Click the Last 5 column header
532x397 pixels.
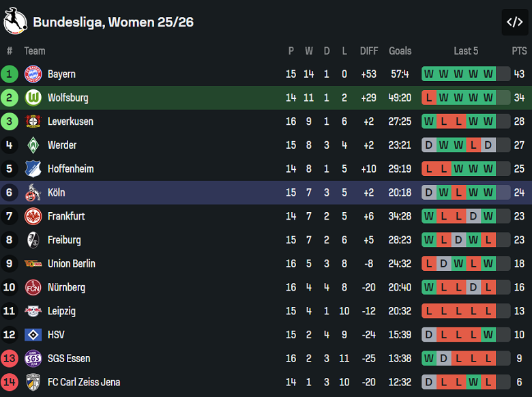pos(466,50)
